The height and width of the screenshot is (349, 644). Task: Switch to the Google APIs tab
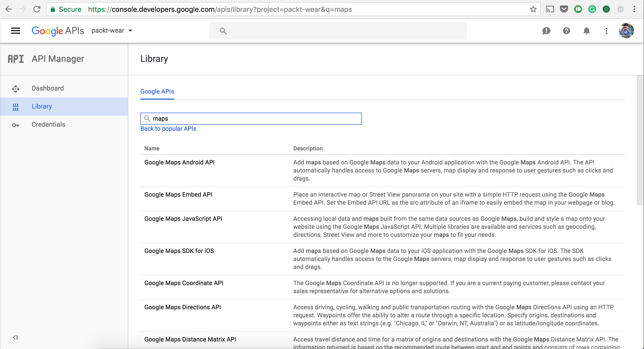point(157,92)
